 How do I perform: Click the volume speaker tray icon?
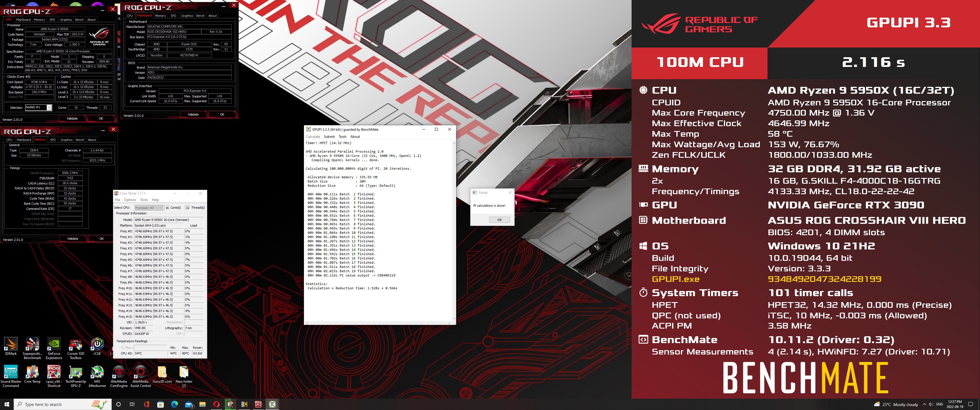coord(931,404)
